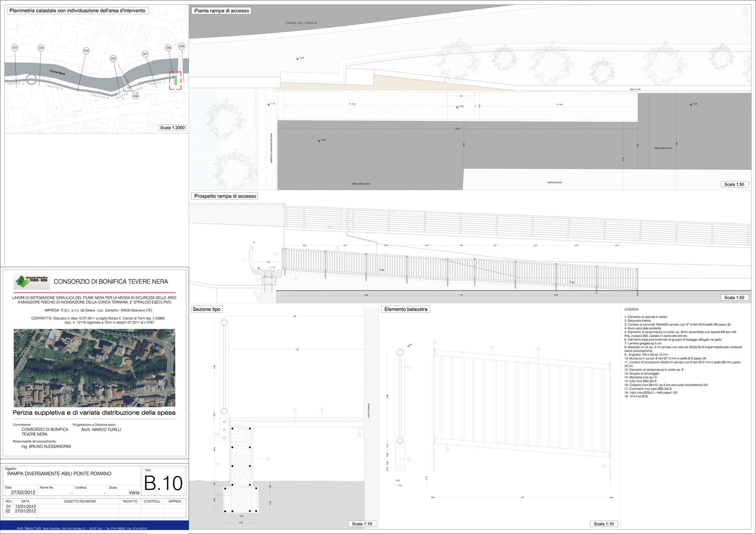The image size is (756, 534).
Task: Click the 'Perizia suppletiva e di variata distribuzione' title
Action: (x=94, y=412)
